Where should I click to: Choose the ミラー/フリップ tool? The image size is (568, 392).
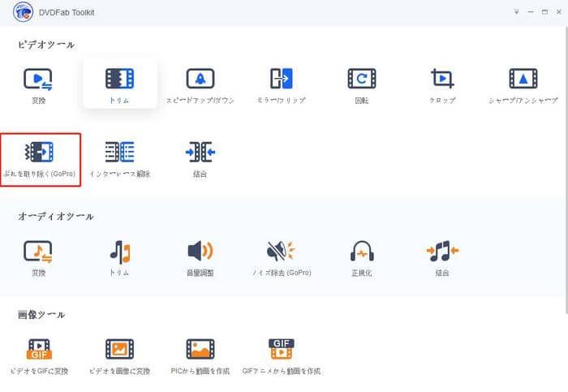pos(281,80)
